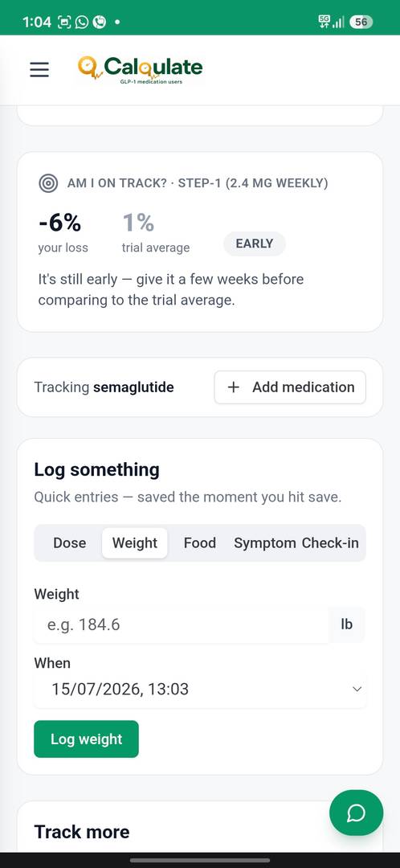The image size is (400, 868).
Task: Tap the battery indicator showing 56
Action: tap(361, 23)
